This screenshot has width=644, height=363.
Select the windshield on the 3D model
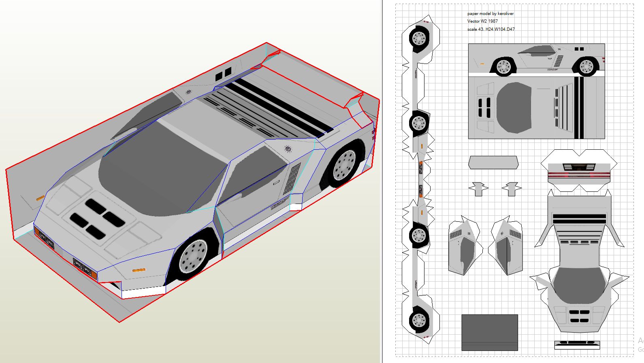point(162,170)
